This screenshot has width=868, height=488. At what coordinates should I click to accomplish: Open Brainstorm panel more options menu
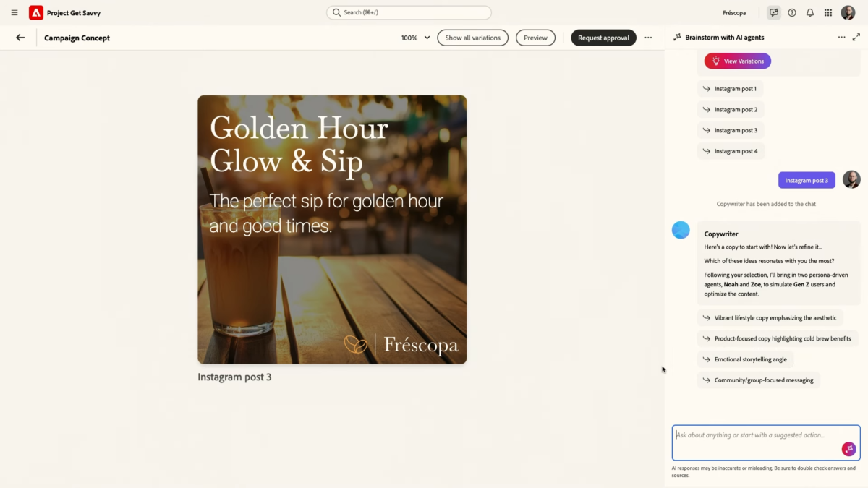click(841, 37)
